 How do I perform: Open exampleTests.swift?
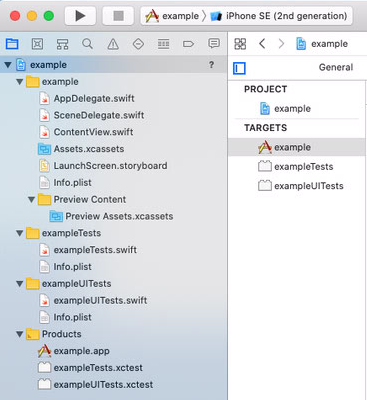coord(114,250)
